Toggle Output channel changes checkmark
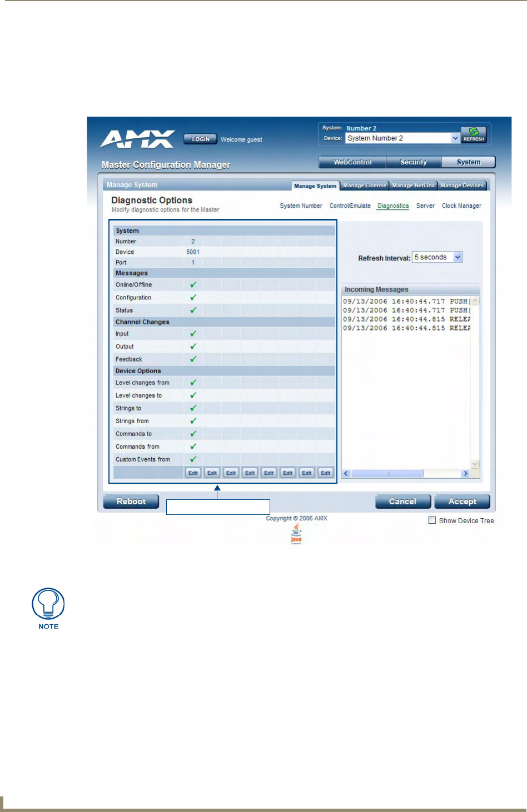This screenshot has height=812, width=527. (193, 346)
